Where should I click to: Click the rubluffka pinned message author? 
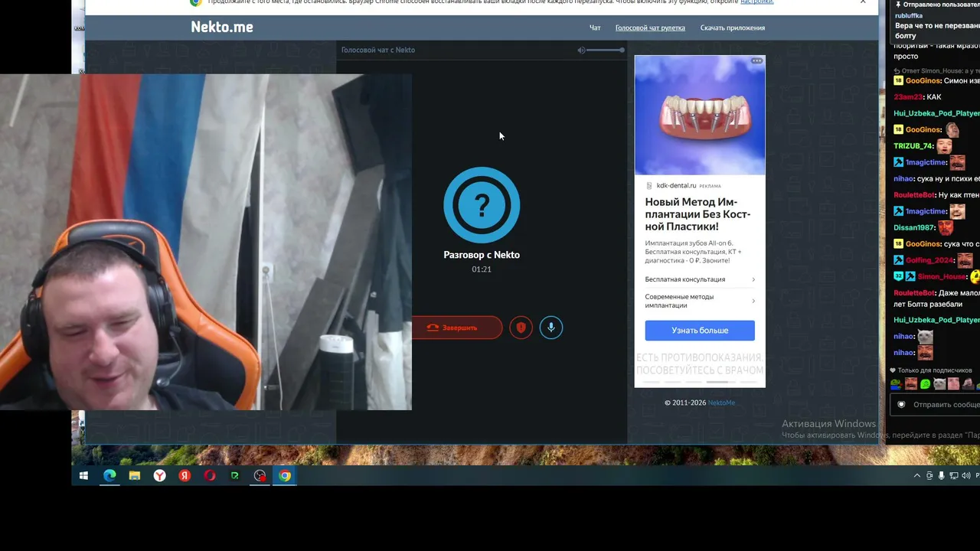[908, 15]
